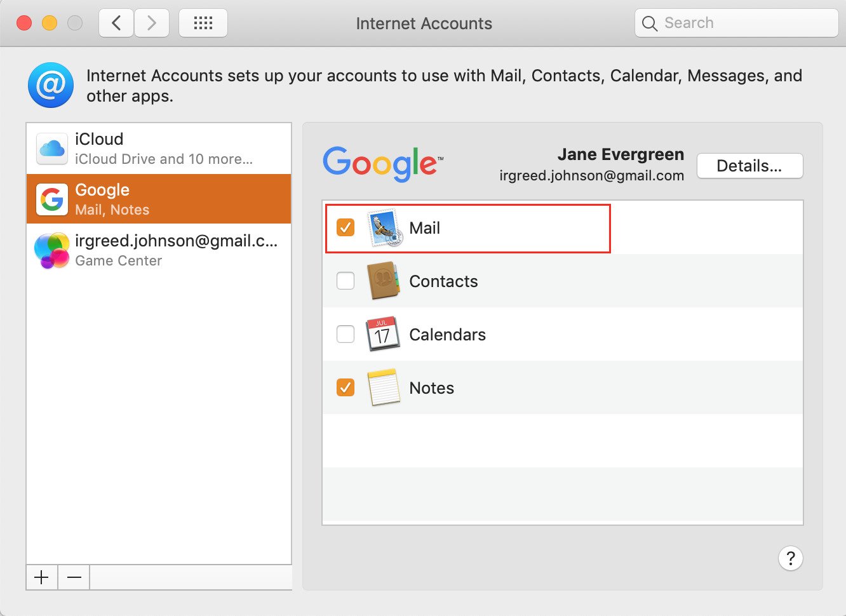The width and height of the screenshot is (846, 616).
Task: Click the Notes notepad icon
Action: (x=384, y=387)
